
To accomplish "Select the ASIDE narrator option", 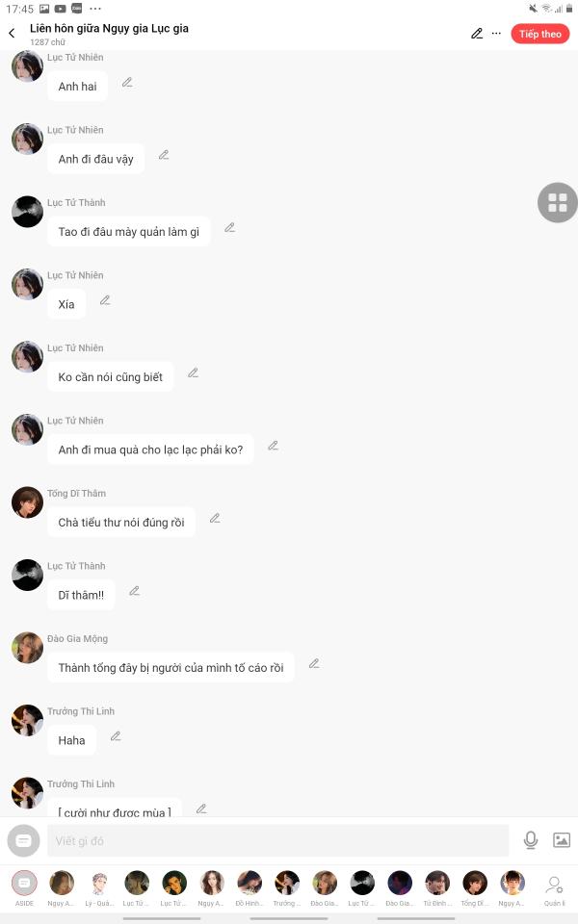I will 24,888.
